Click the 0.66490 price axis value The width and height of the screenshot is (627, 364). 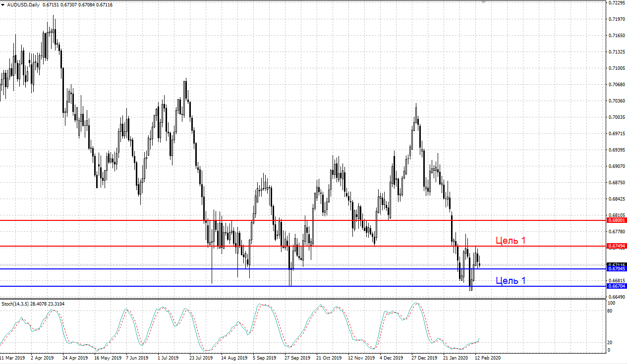pos(617,297)
